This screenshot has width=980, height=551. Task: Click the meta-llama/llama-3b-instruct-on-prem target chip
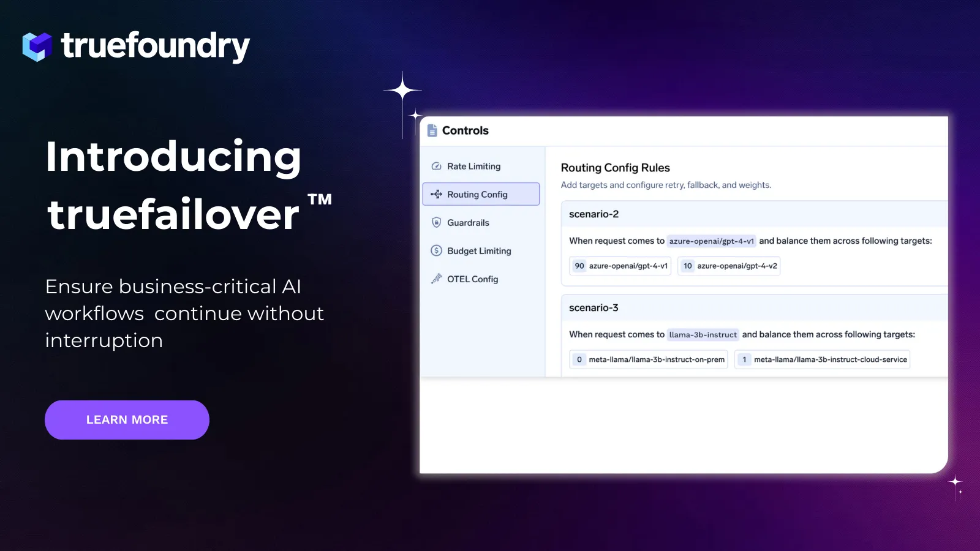coord(649,359)
